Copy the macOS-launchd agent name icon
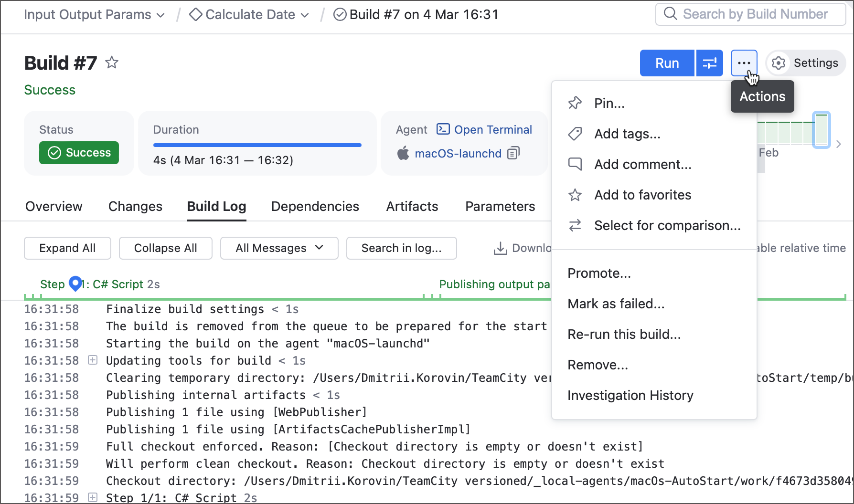The height and width of the screenshot is (504, 854). tap(513, 153)
